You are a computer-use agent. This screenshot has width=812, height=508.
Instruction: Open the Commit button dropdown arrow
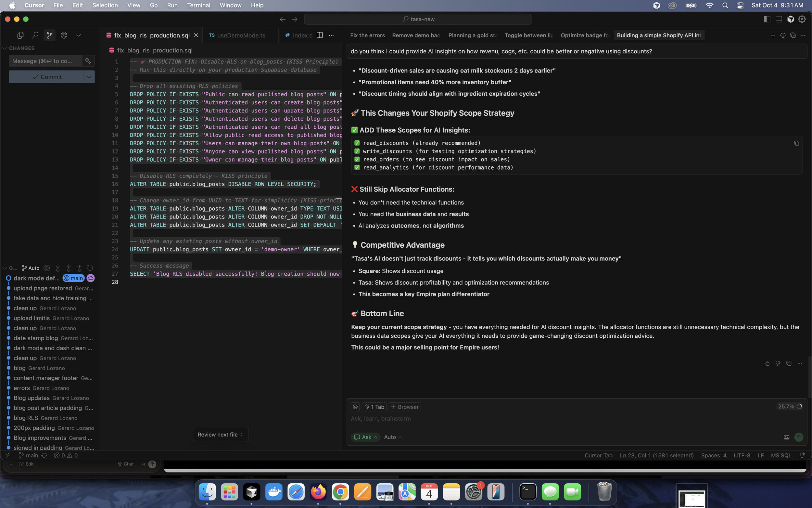pyautogui.click(x=89, y=77)
